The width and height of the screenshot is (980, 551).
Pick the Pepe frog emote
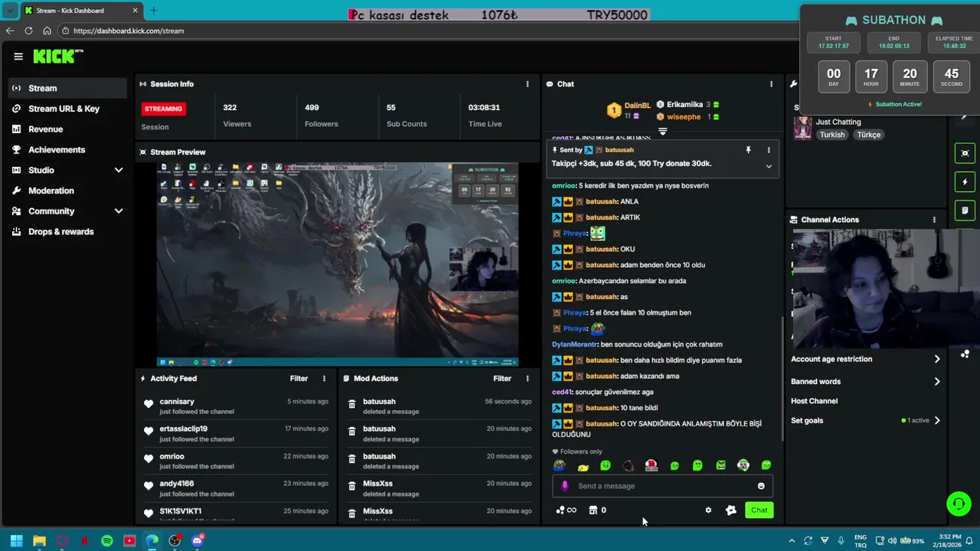(560, 465)
